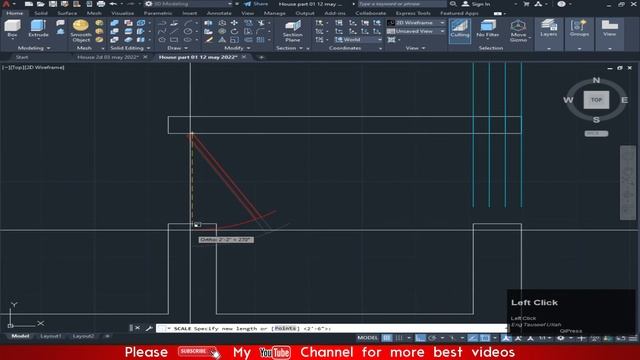The height and width of the screenshot is (360, 640).
Task: Click the TOP face of the ViewCube
Action: [596, 100]
